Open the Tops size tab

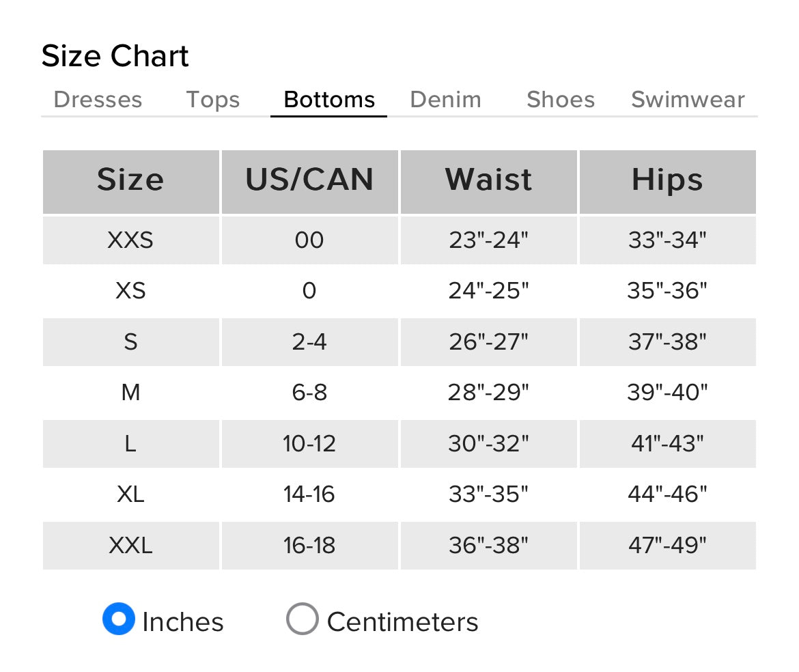pos(213,100)
